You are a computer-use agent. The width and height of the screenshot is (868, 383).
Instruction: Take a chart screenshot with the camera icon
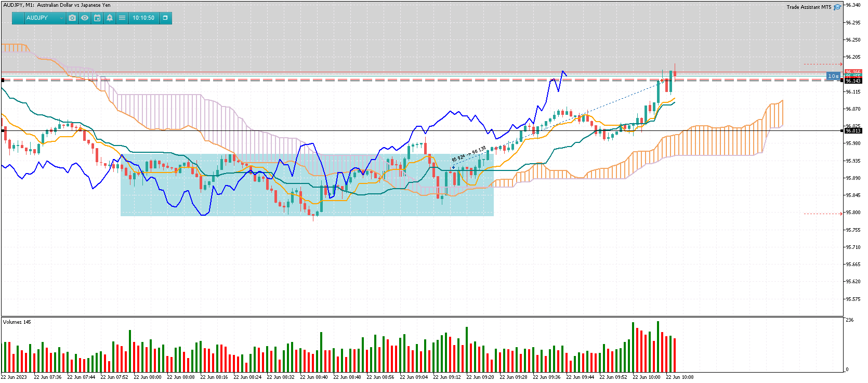72,18
